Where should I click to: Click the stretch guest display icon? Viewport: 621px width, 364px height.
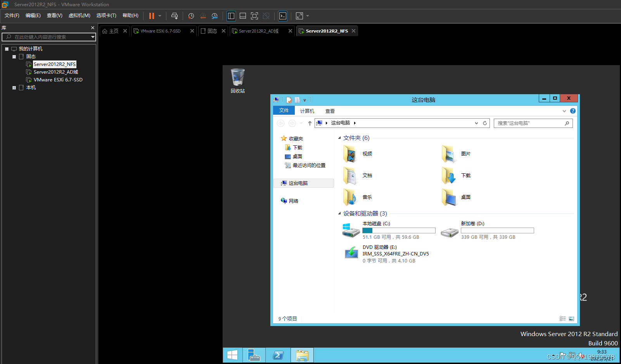pyautogui.click(x=299, y=16)
